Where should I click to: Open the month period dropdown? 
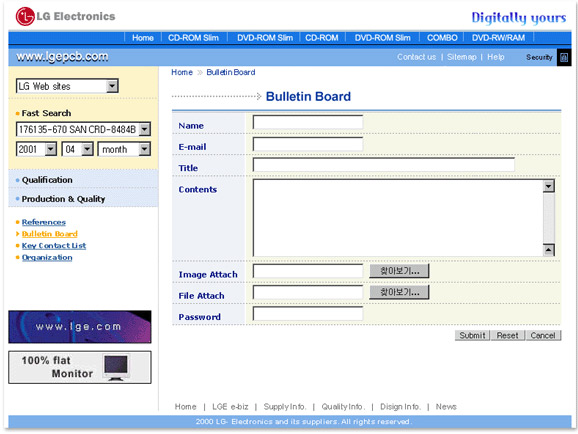pyautogui.click(x=144, y=149)
